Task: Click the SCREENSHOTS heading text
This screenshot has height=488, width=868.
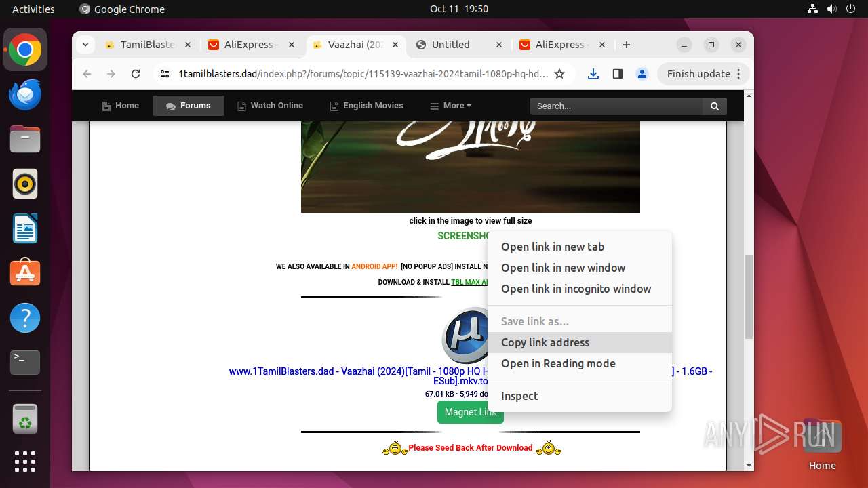Action: 464,236
